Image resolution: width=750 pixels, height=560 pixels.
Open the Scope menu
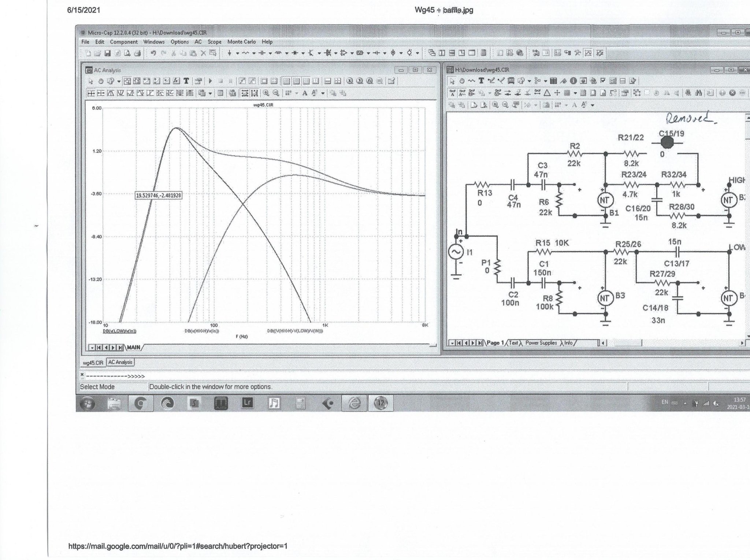click(215, 42)
